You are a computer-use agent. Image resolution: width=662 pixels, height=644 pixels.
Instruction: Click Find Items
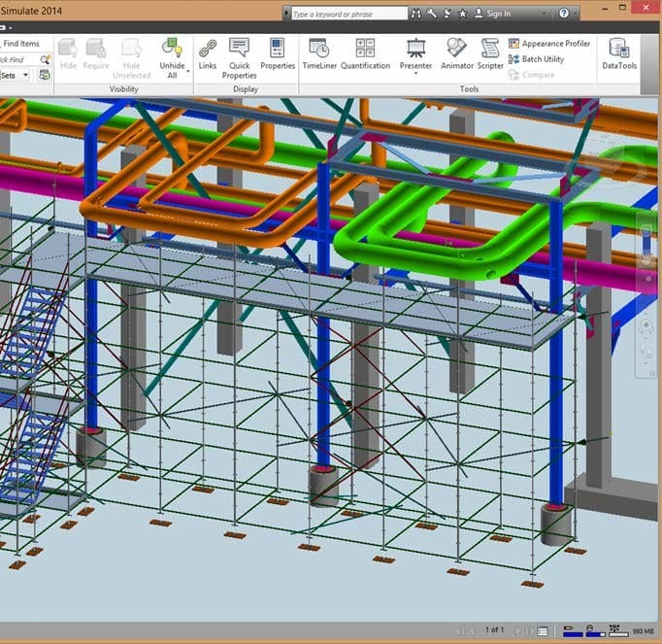tap(21, 44)
